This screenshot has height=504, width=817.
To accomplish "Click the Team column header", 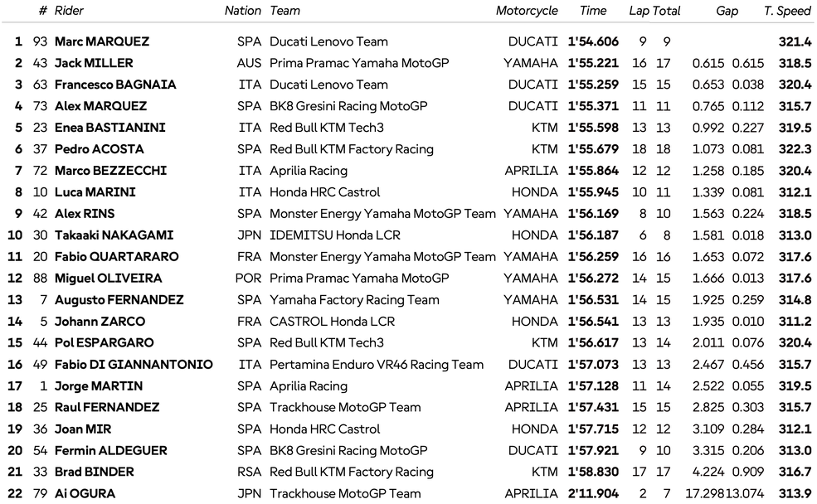I will (284, 11).
